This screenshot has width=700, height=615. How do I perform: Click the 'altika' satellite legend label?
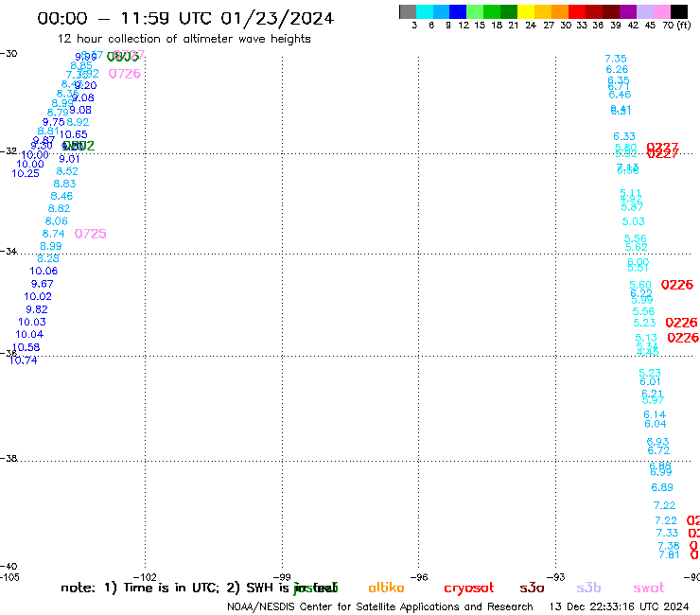[x=386, y=588]
